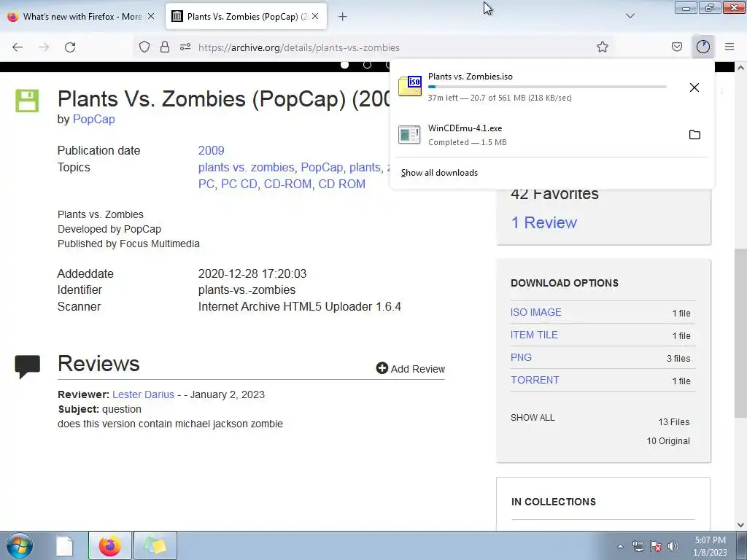Open the PC CD topic link
Screen dimensions: 747x560
(x=239, y=184)
